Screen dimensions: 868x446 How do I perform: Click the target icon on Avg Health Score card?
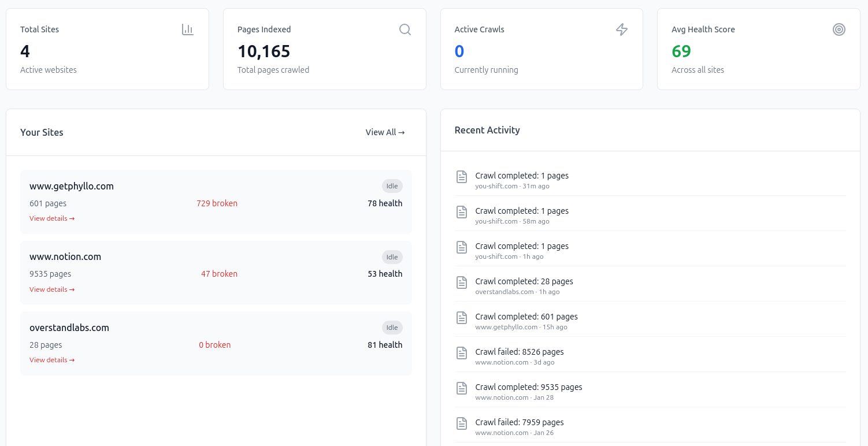coord(839,29)
